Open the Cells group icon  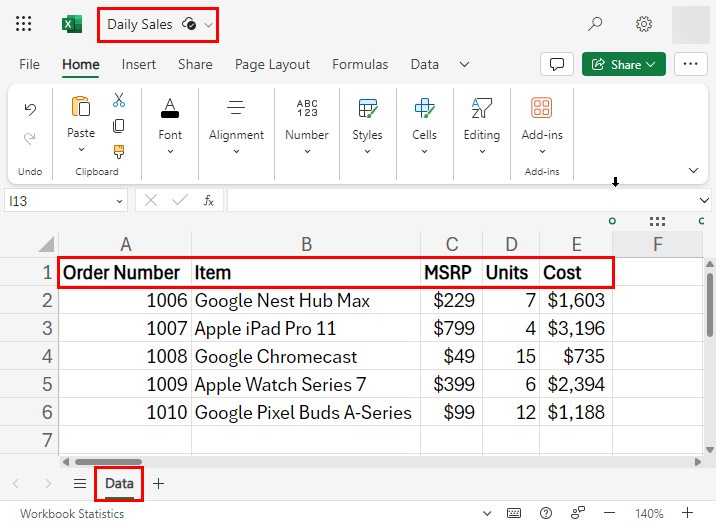pyautogui.click(x=425, y=108)
